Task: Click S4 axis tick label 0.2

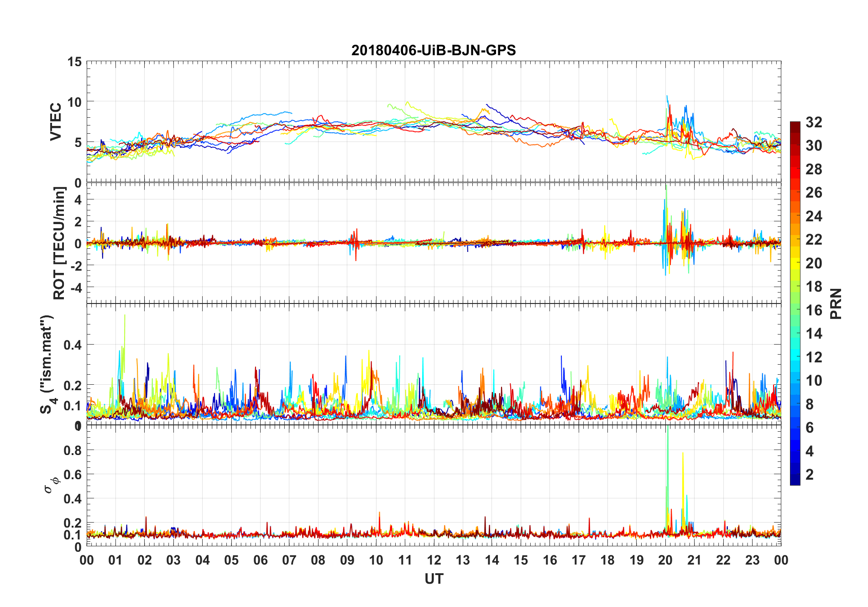Action: 73,386
